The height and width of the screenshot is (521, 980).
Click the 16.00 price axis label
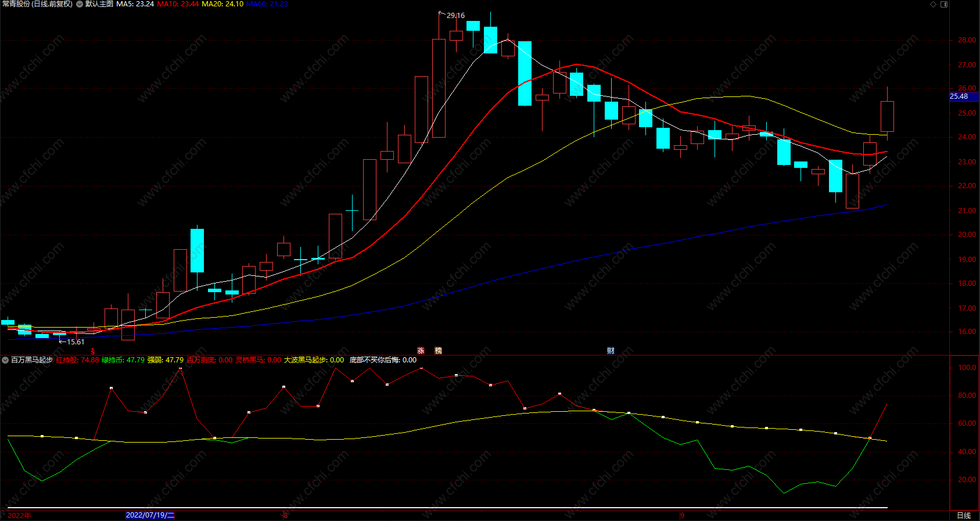click(x=967, y=332)
